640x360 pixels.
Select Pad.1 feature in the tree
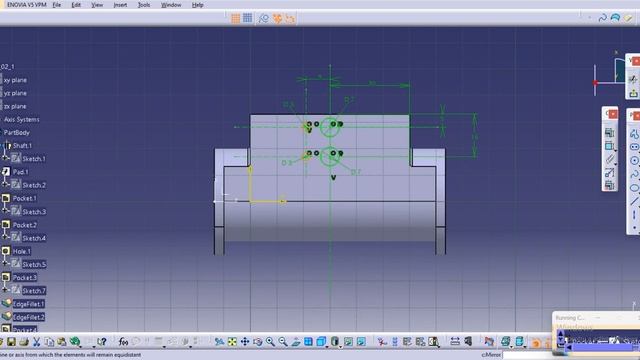pos(20,172)
